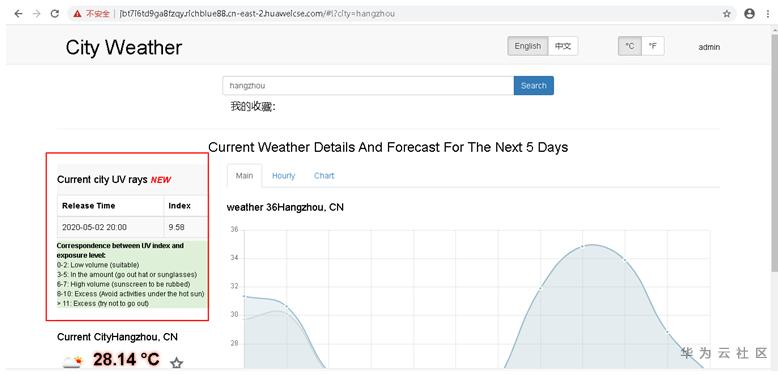
Task: Go forward with the browser forward arrow
Action: coord(36,14)
